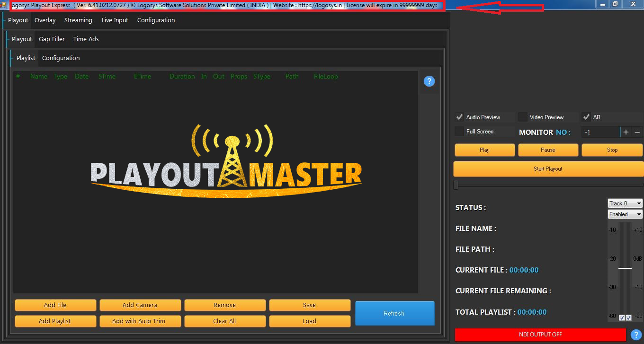Click the Type column header
The image size is (644, 344).
pyautogui.click(x=60, y=77)
